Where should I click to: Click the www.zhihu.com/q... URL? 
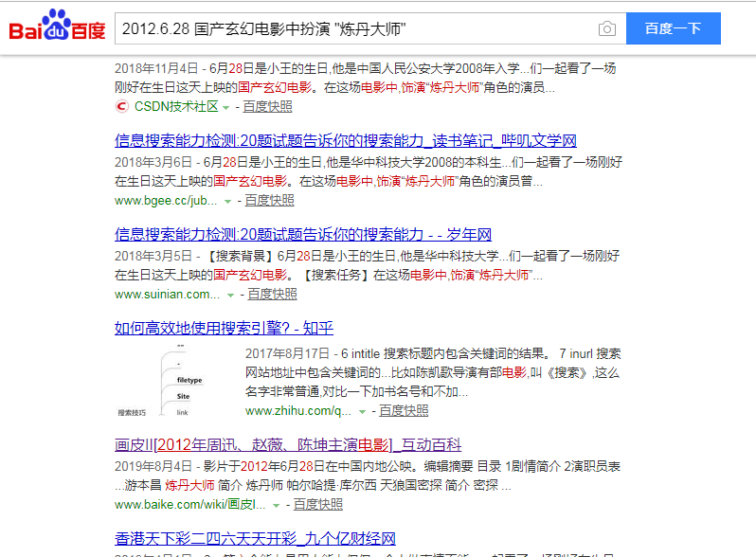tap(298, 410)
